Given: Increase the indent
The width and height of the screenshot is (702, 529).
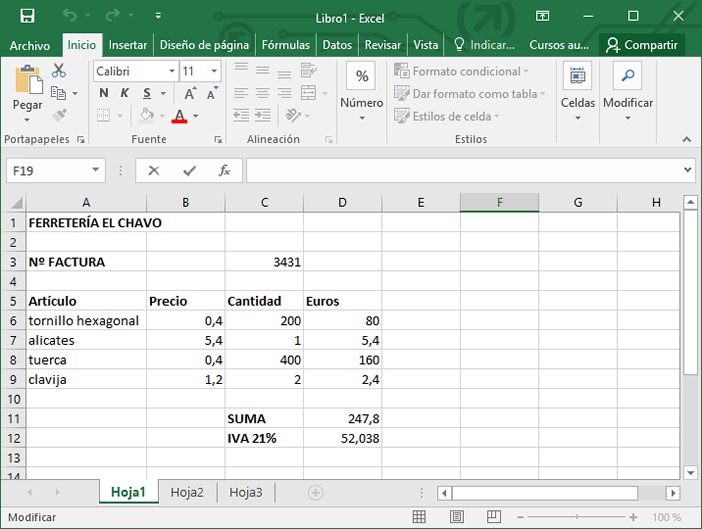Looking at the screenshot, I should [262, 115].
